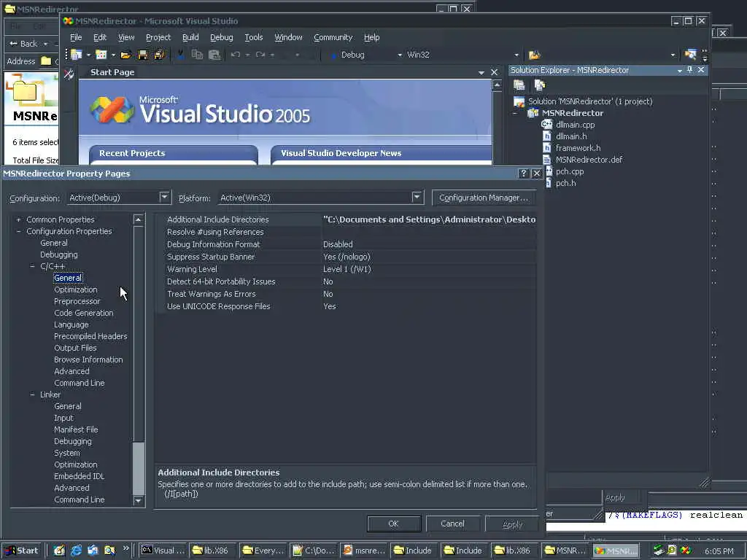Screen dimensions: 747x560
Task: Click the help question mark in Property Pages
Action: pos(523,174)
